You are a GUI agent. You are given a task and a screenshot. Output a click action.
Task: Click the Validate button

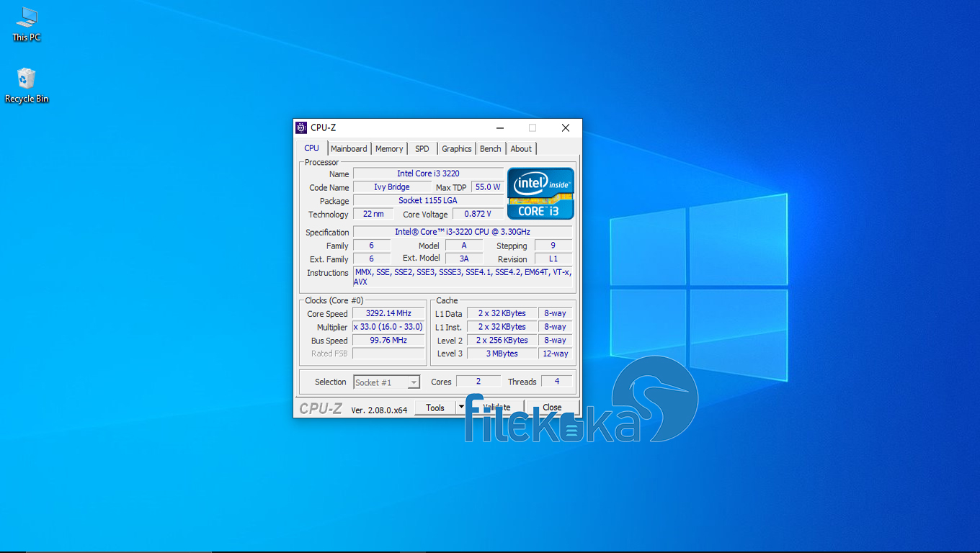pyautogui.click(x=496, y=408)
